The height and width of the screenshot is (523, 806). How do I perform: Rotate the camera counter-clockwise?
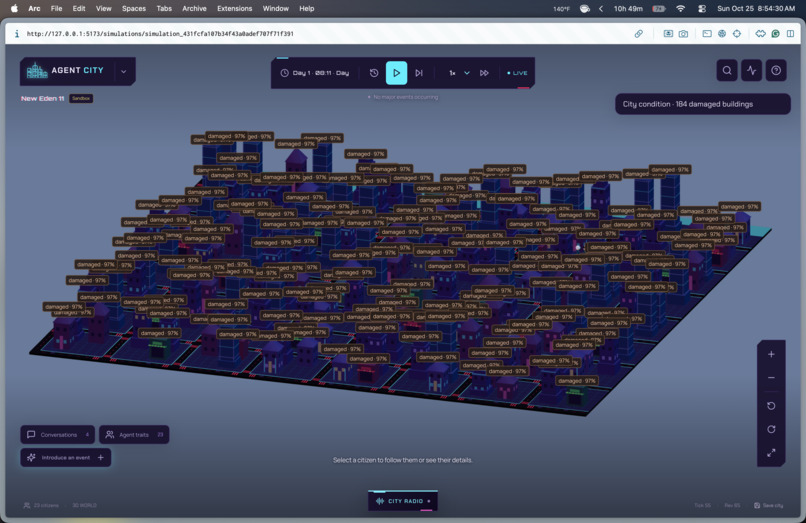click(x=771, y=406)
